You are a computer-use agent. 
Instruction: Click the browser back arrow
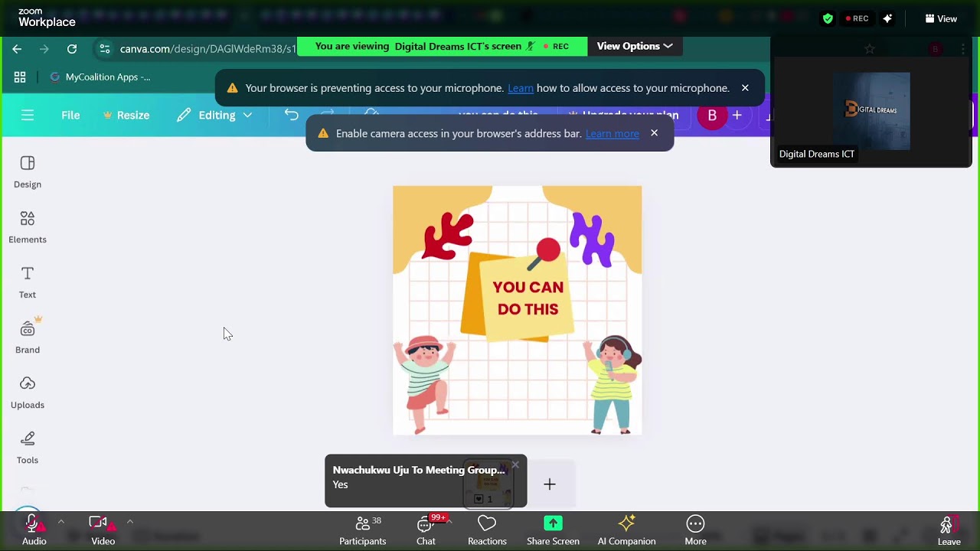click(x=17, y=49)
